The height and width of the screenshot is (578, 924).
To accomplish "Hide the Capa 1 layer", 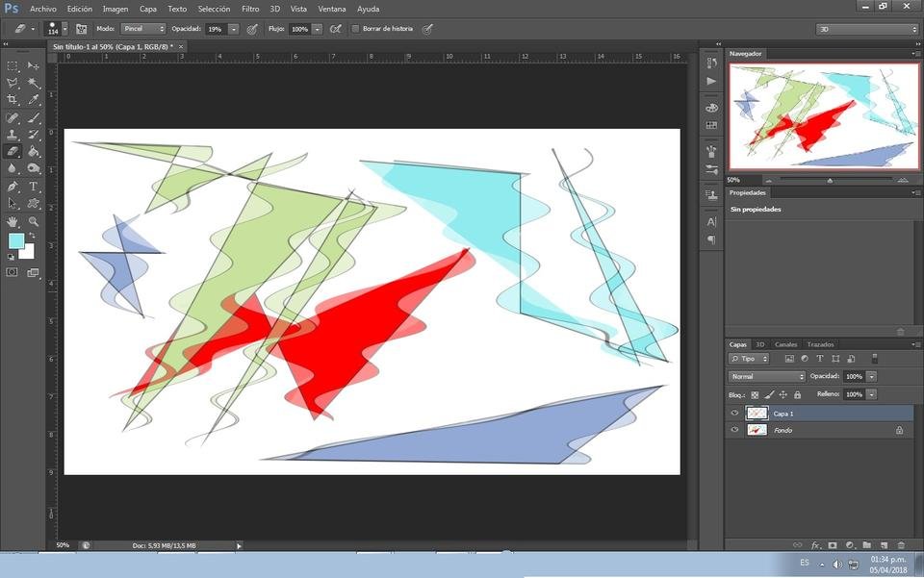I will [x=734, y=414].
